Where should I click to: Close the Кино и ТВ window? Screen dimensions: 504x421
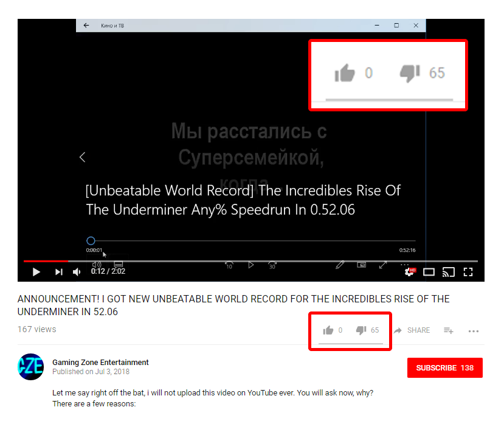416,26
